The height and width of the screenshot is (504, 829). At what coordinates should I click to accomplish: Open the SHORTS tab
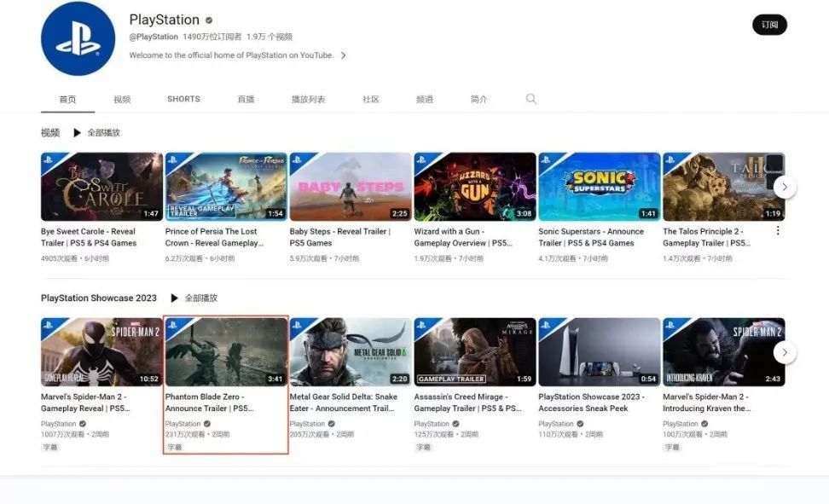(183, 99)
